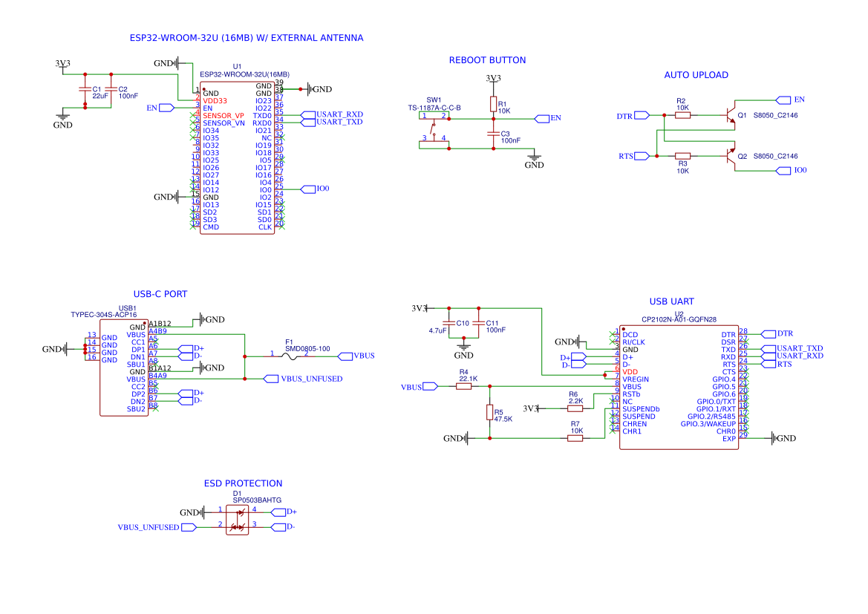Select 3V3 power flag near C1
Viewport: 868px width, 614px height.
coord(62,65)
